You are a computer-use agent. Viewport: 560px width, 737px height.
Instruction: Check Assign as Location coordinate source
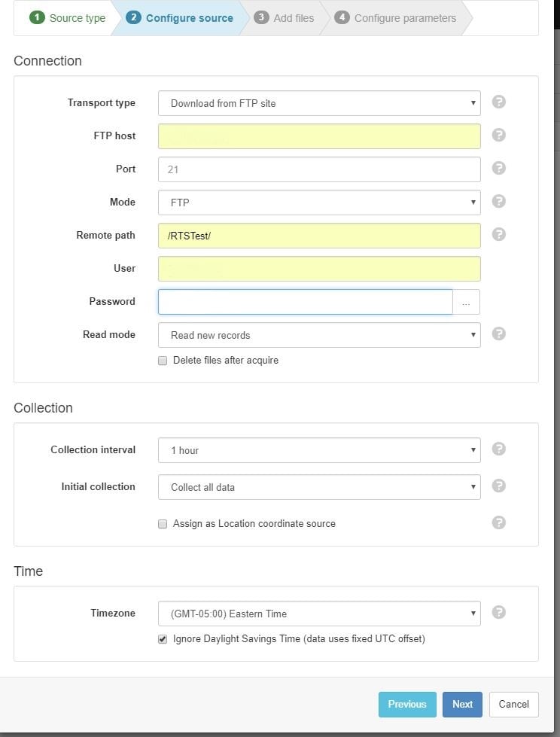click(x=163, y=523)
